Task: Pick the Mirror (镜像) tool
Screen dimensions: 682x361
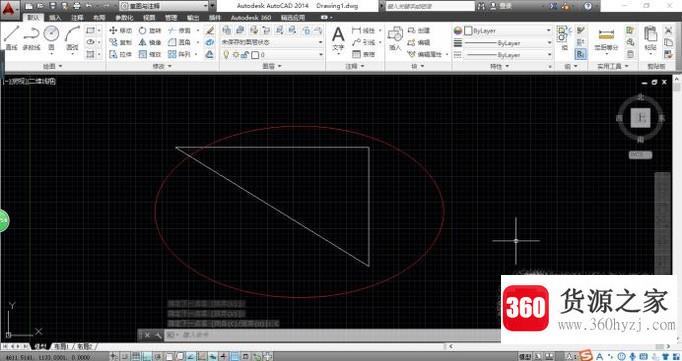Action: 150,42
